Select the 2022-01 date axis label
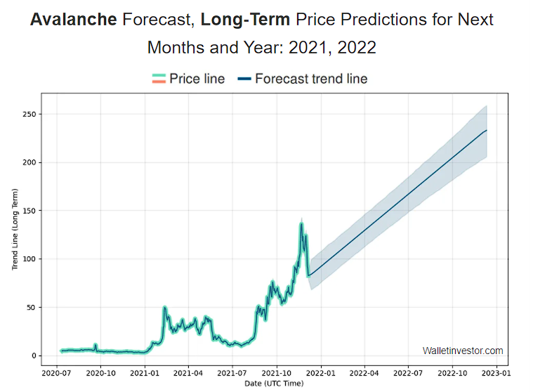 point(320,373)
